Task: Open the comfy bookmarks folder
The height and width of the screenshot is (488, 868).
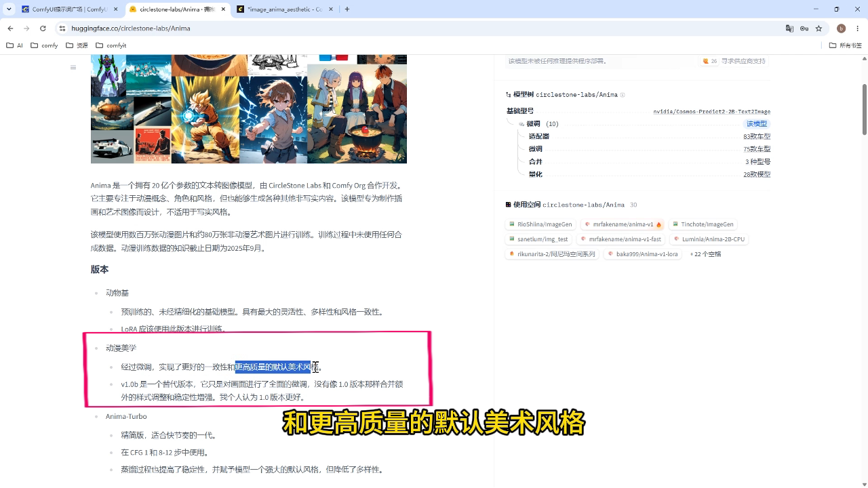Action: tap(45, 45)
